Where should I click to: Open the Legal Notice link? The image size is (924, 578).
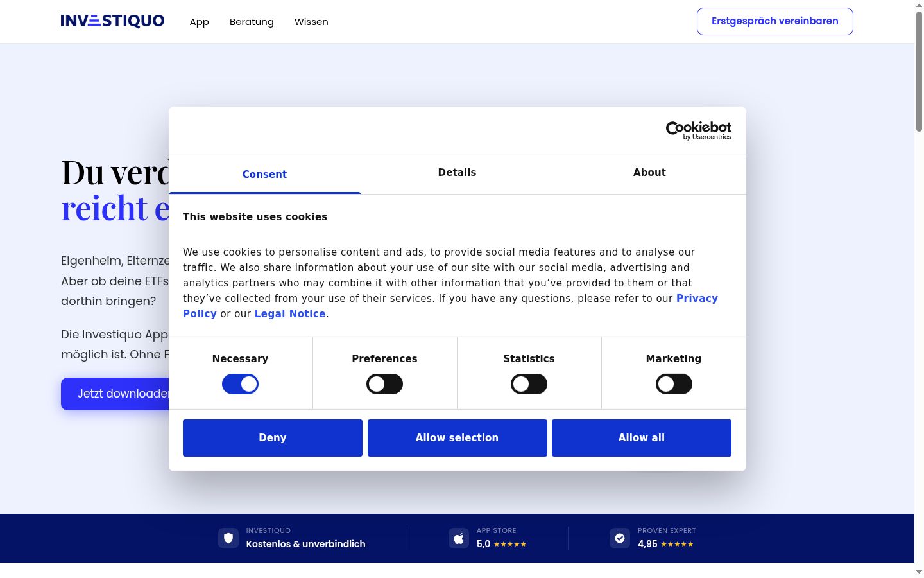290,314
